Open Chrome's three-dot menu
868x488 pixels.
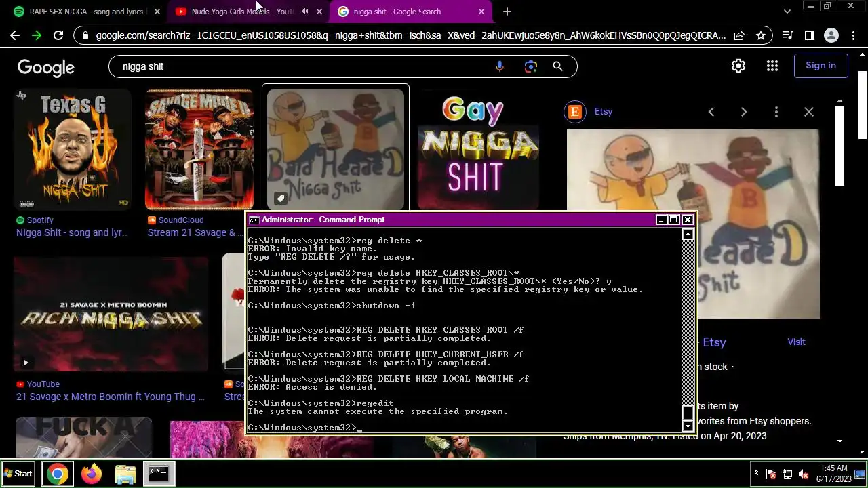click(x=853, y=35)
